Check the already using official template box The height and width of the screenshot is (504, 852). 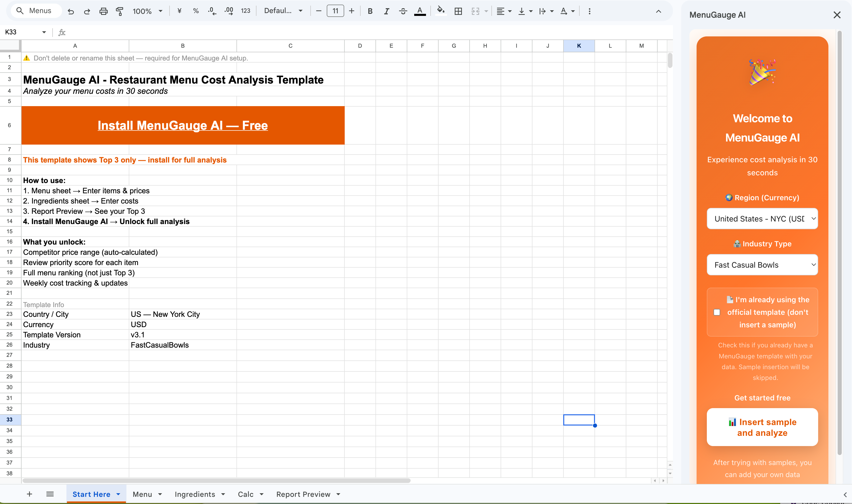pos(717,312)
